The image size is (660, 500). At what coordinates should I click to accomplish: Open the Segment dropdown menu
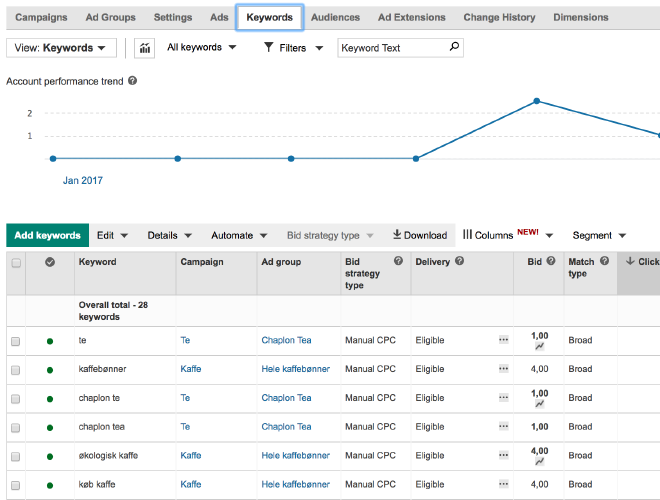click(599, 236)
